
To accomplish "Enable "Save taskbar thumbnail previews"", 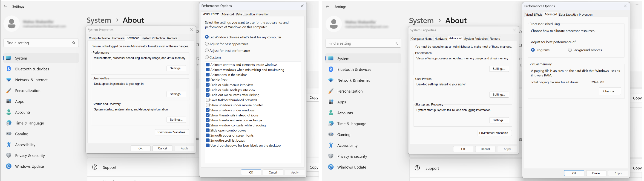I will point(207,100).
